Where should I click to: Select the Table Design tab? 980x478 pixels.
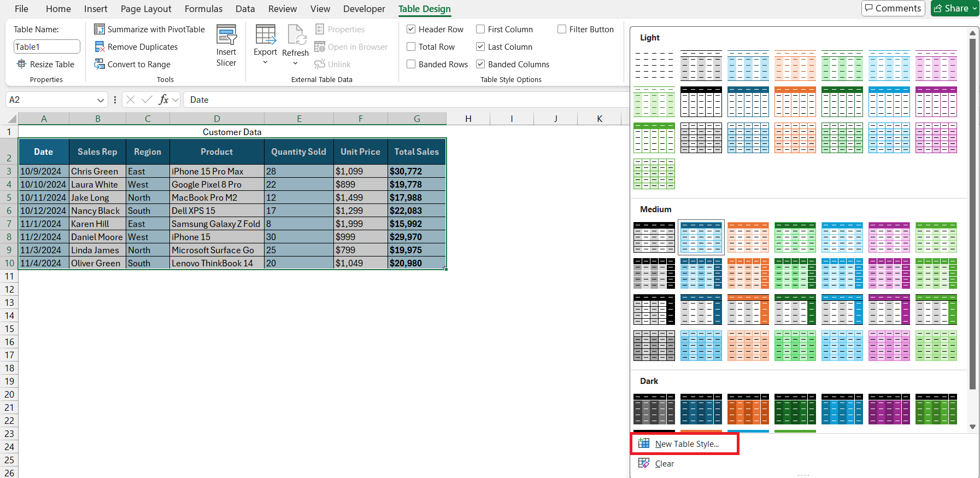pyautogui.click(x=425, y=9)
